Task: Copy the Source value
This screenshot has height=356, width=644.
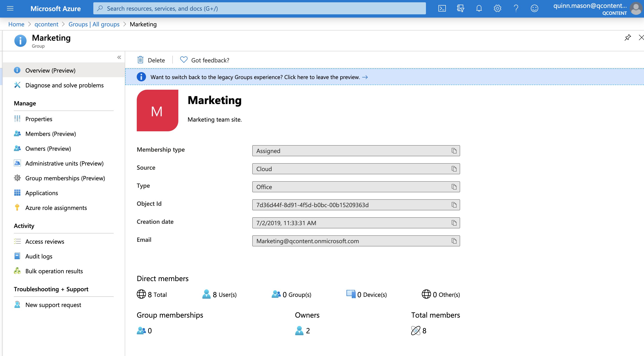Action: click(454, 169)
